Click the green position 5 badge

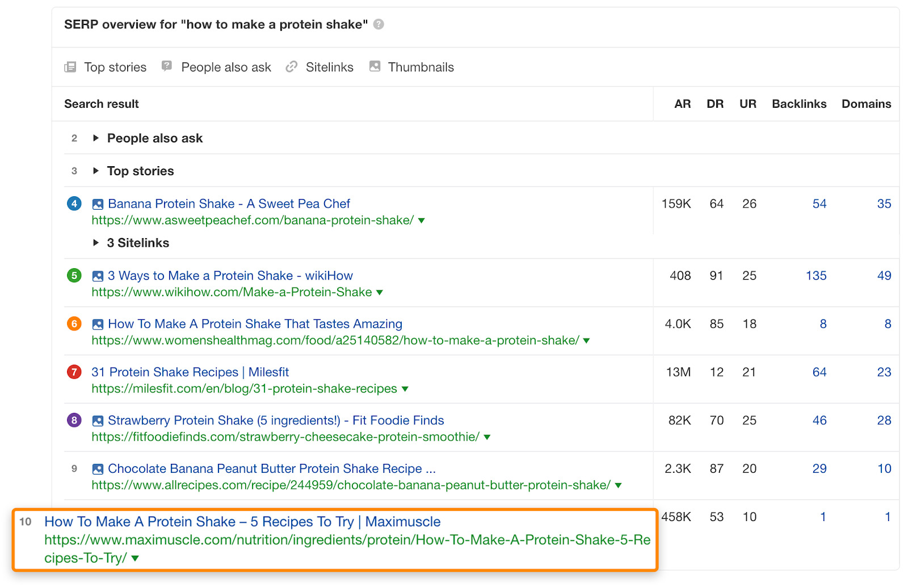click(x=74, y=276)
